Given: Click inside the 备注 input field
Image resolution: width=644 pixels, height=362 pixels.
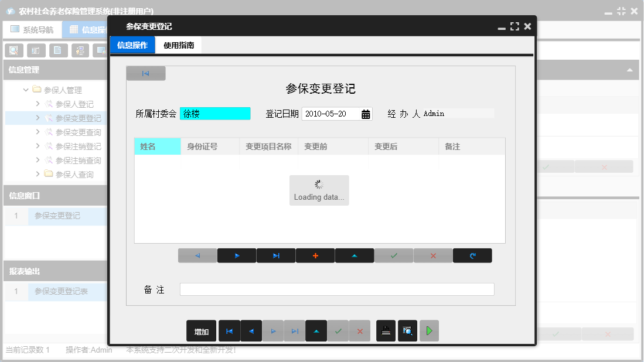Looking at the screenshot, I should (x=337, y=289).
